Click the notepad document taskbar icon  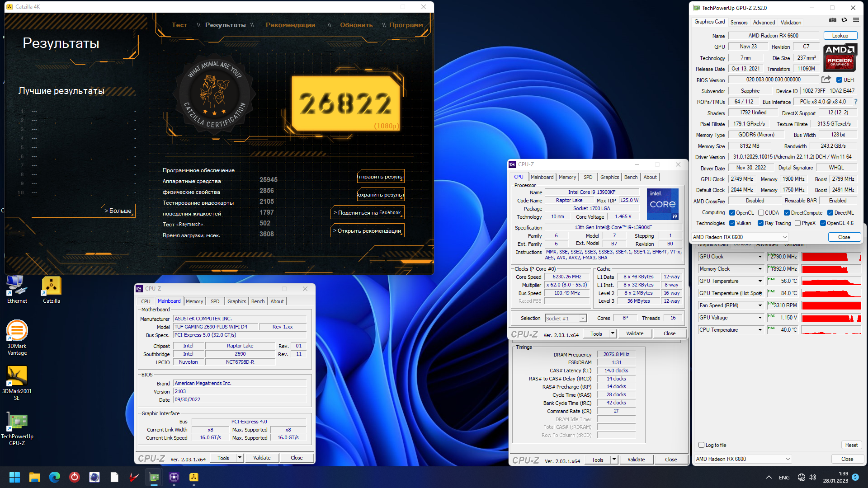[x=114, y=477]
